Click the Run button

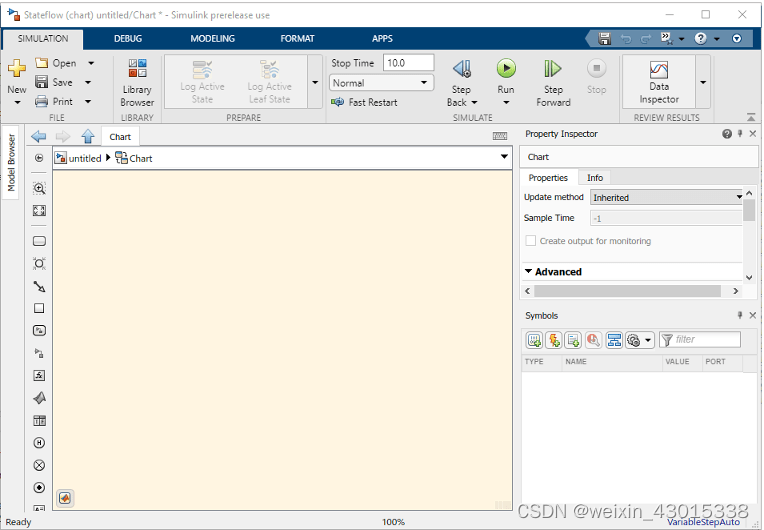click(x=506, y=76)
